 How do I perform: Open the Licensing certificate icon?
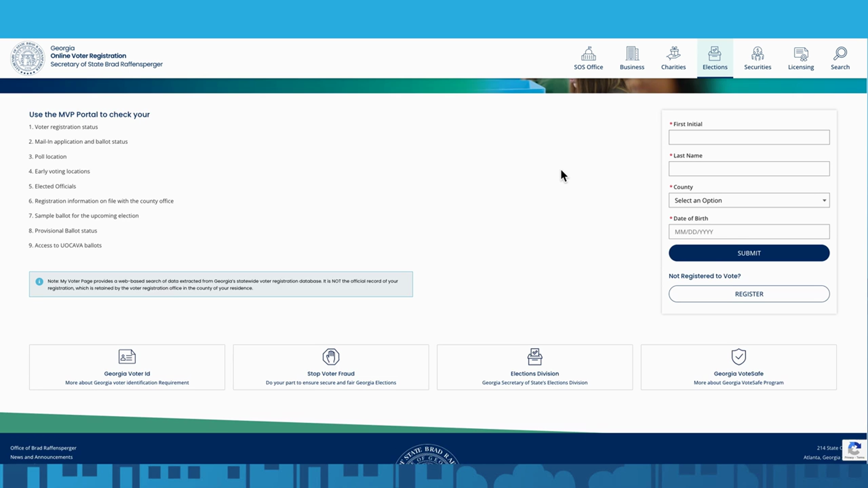pyautogui.click(x=801, y=54)
